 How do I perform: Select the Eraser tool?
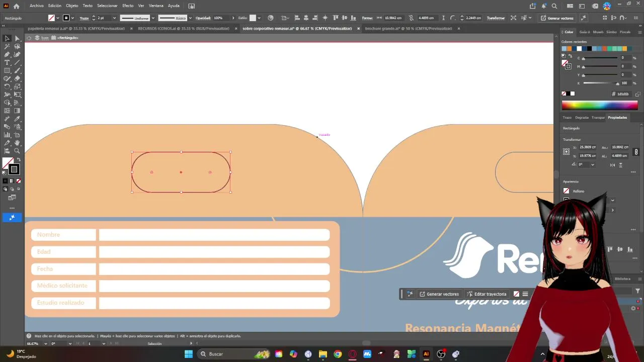pyautogui.click(x=17, y=78)
